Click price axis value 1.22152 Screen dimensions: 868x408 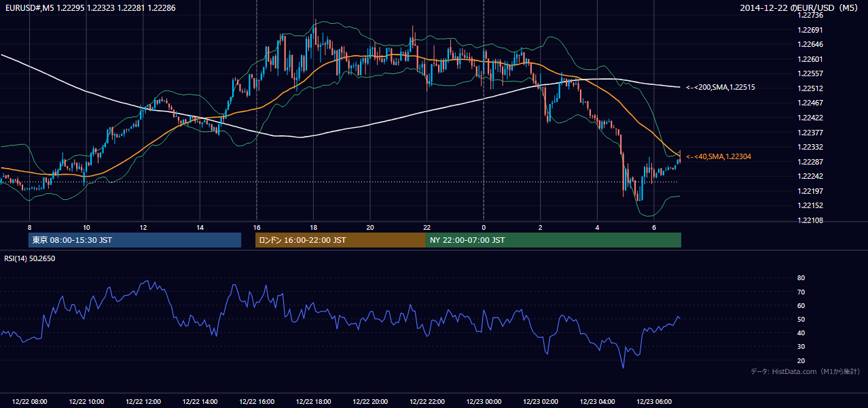(812, 205)
